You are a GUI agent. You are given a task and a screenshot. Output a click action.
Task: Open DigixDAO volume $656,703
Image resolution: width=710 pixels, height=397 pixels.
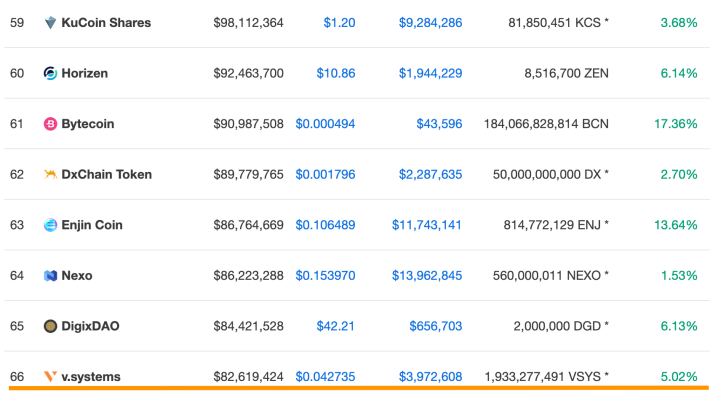(x=436, y=326)
